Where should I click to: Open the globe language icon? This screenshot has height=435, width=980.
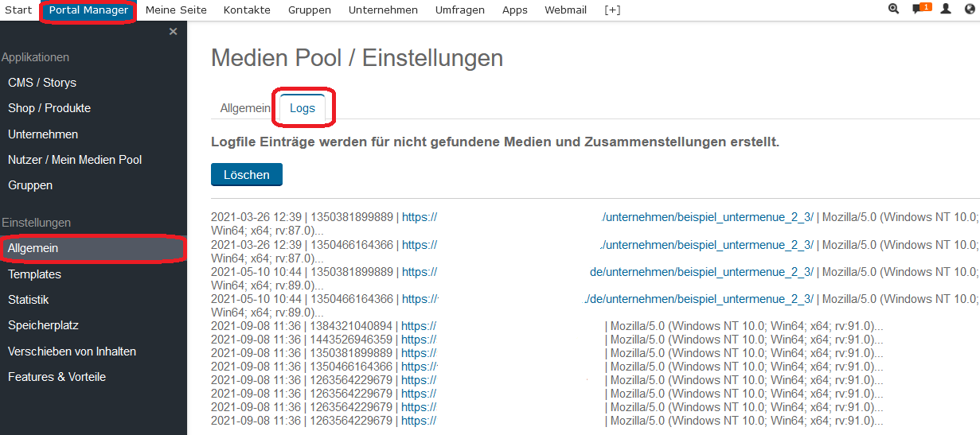point(969,10)
